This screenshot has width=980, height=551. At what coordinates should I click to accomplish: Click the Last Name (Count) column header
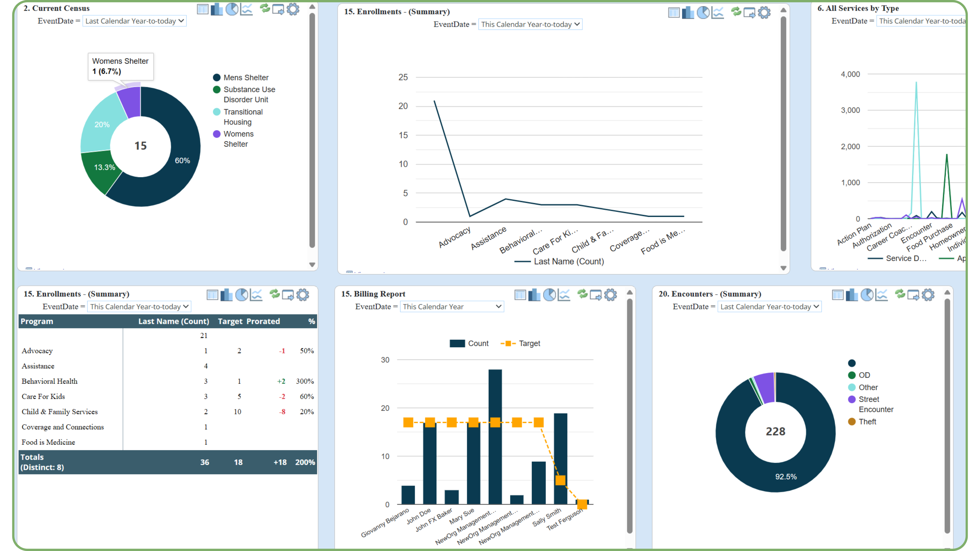(174, 321)
